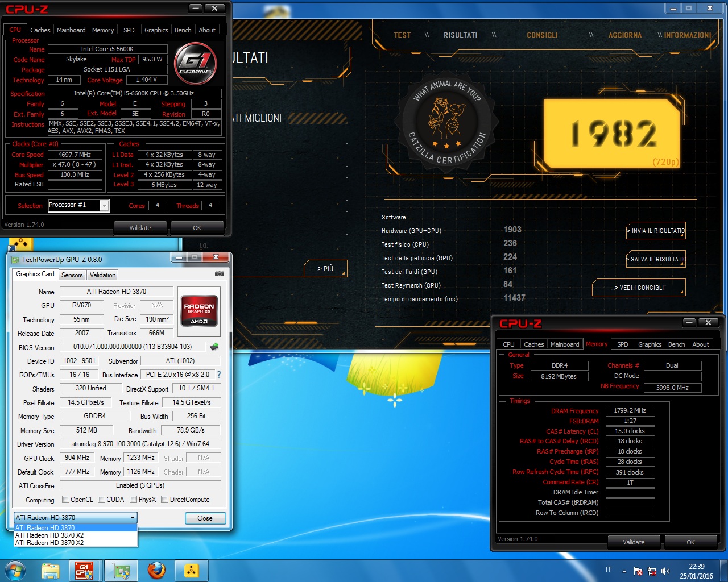
Task: Click the Specification field in CPU-Z
Action: (x=134, y=93)
